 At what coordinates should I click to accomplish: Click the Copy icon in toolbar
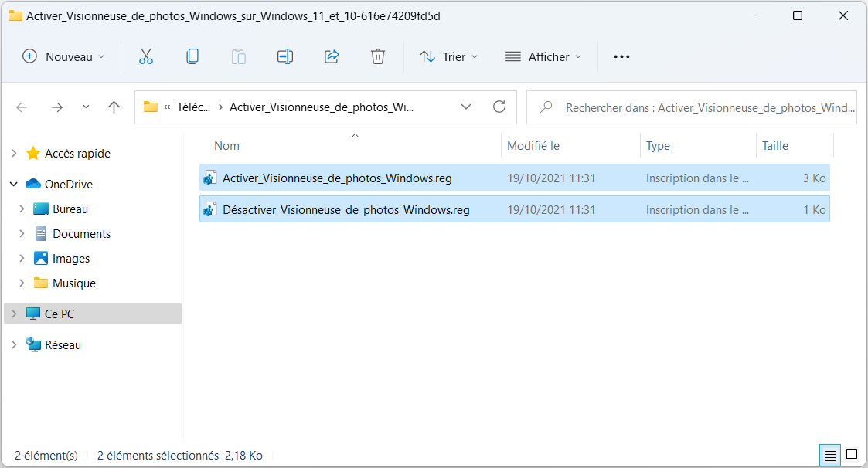[x=192, y=56]
